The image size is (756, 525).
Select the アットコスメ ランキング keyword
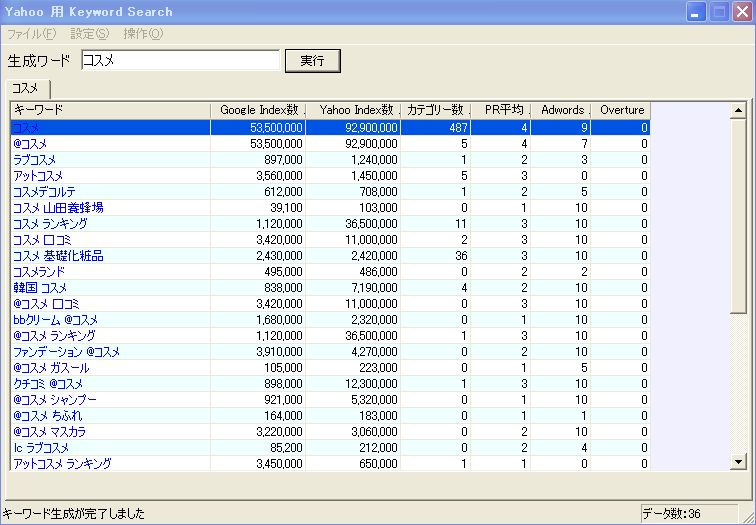[62, 464]
